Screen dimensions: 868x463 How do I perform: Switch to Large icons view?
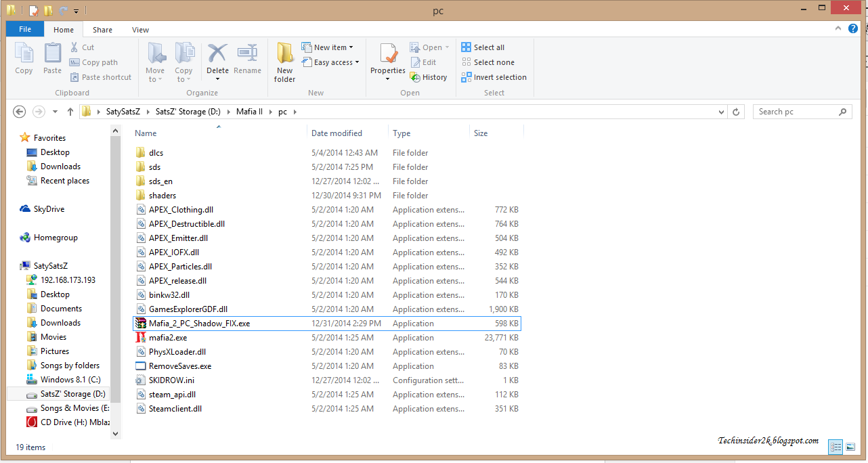[850, 447]
